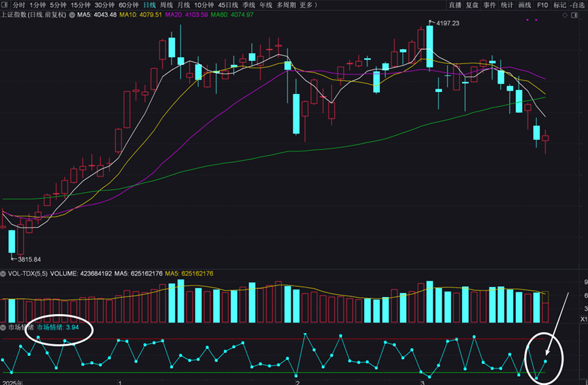Viewport: 588px width, 385px height.
Task: Click the VOL-TDX indicator circle icon
Action: pyautogui.click(x=3, y=273)
